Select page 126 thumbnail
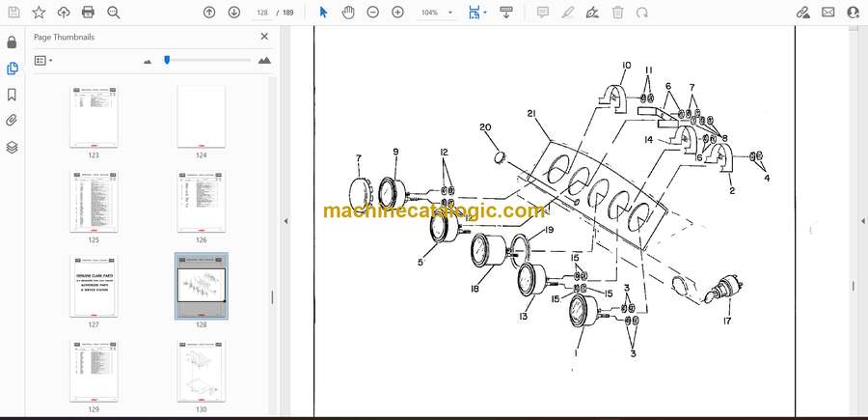The height and width of the screenshot is (420, 868). pos(201,202)
